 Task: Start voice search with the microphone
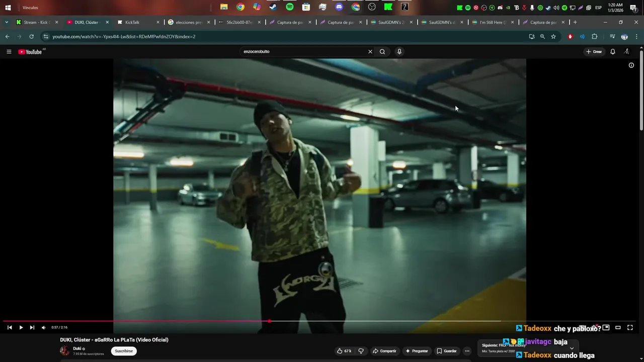click(x=399, y=52)
